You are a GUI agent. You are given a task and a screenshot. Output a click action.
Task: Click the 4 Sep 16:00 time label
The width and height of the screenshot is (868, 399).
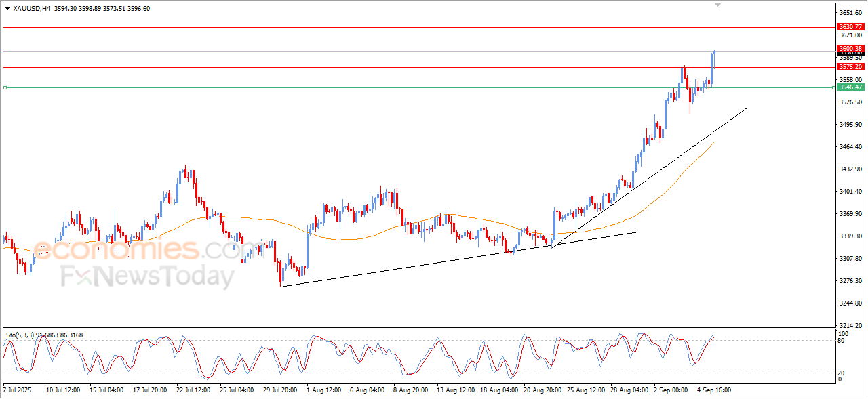[x=714, y=390]
